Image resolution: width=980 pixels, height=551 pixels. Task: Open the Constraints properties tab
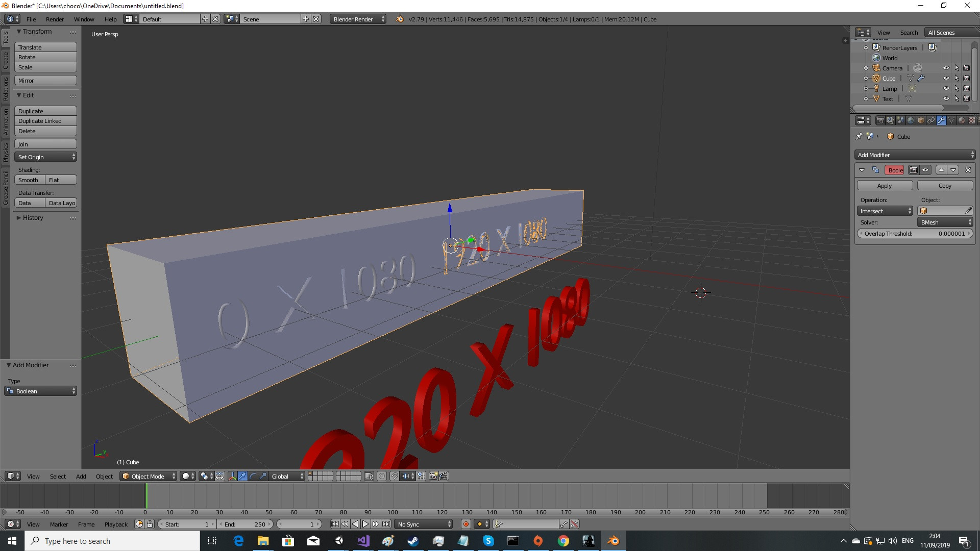pyautogui.click(x=931, y=120)
